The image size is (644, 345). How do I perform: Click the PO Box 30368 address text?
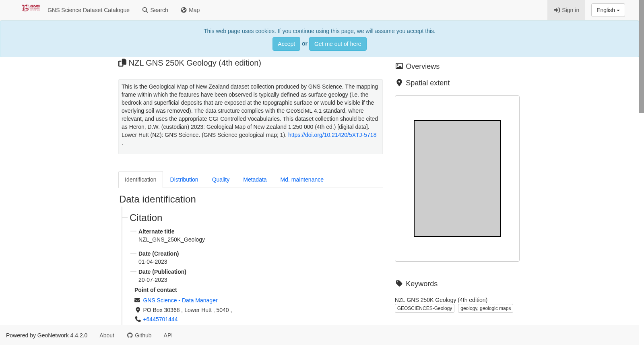(x=187, y=310)
